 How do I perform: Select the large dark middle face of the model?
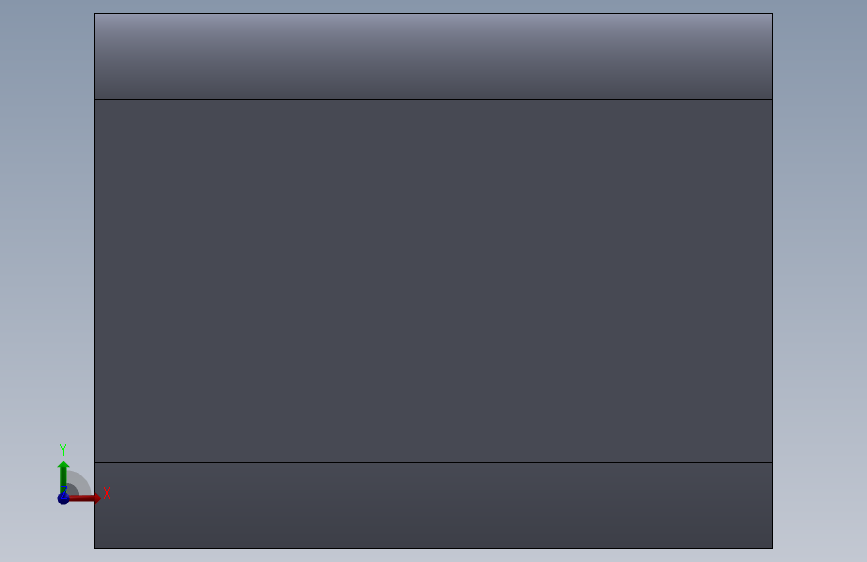(x=434, y=281)
